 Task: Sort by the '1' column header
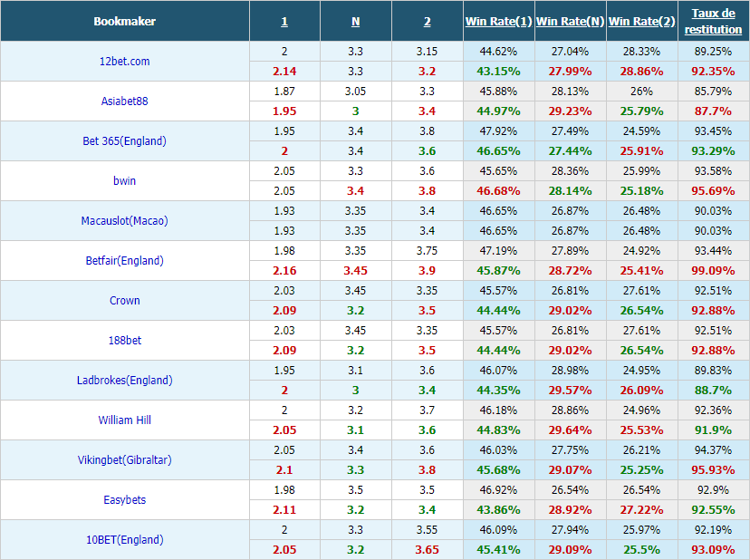[x=284, y=22]
